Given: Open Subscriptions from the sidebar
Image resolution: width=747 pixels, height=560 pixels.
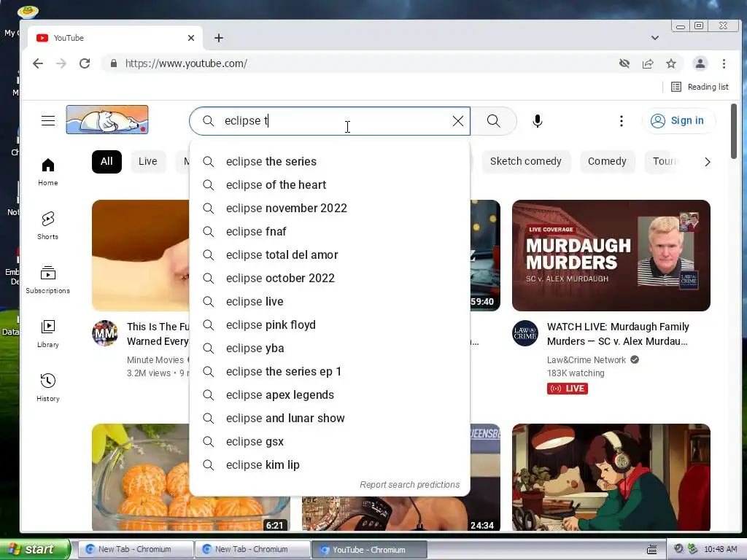Looking at the screenshot, I should [48, 280].
